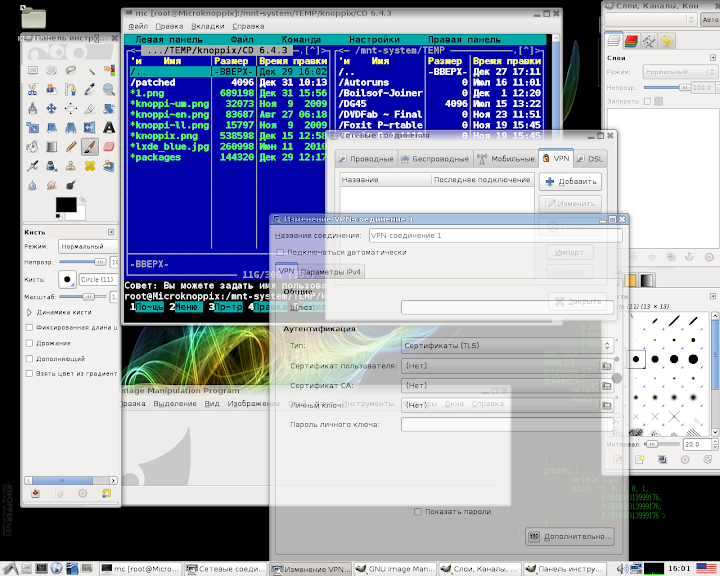The height and width of the screenshot is (576, 720).
Task: Select the Dodge/Burn tool
Action: (71, 185)
